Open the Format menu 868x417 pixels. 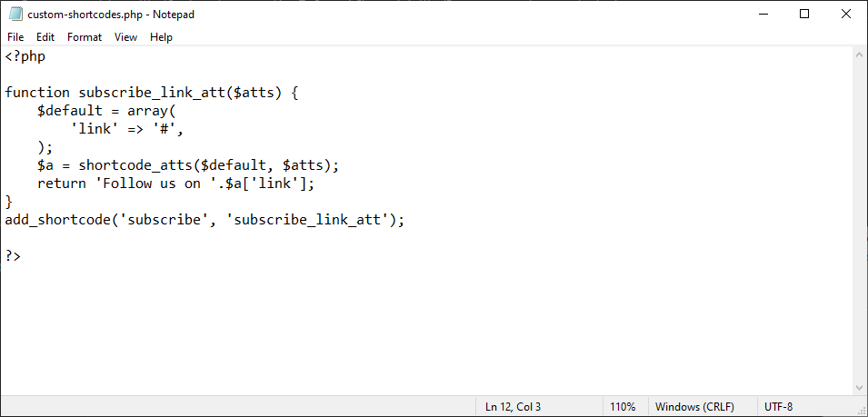click(85, 37)
